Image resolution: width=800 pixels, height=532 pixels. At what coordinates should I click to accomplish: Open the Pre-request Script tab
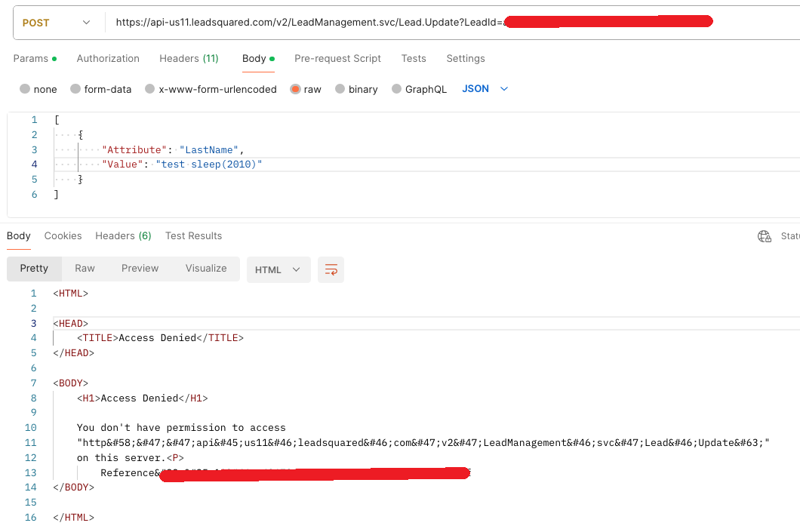pyautogui.click(x=337, y=58)
